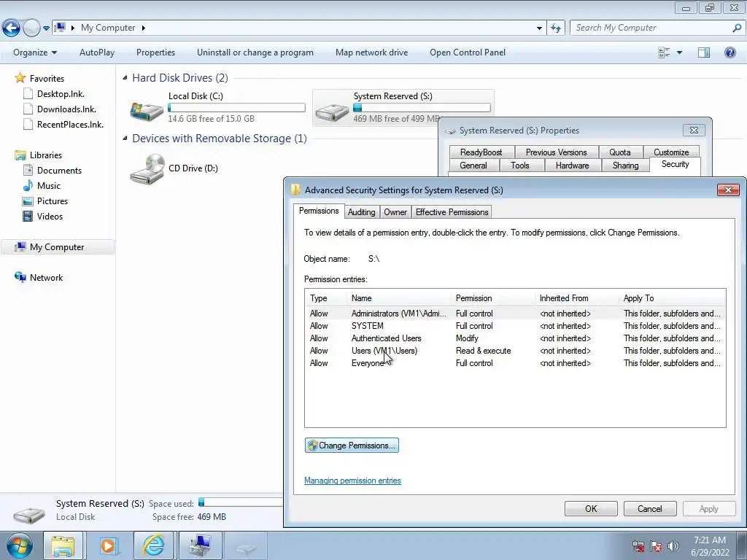The image size is (747, 560).
Task: Select the System Reserved (S:) drive icon
Action: click(x=332, y=112)
